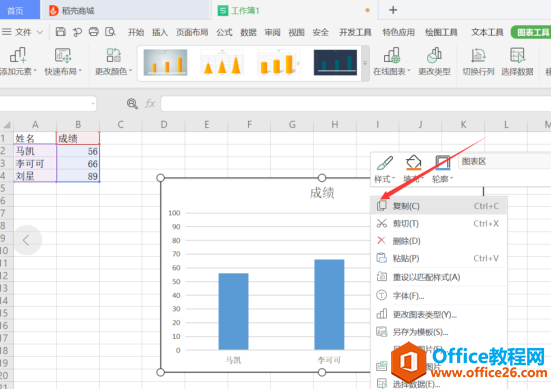
Task: Open 快速布局 quick layout tool
Action: [x=63, y=61]
